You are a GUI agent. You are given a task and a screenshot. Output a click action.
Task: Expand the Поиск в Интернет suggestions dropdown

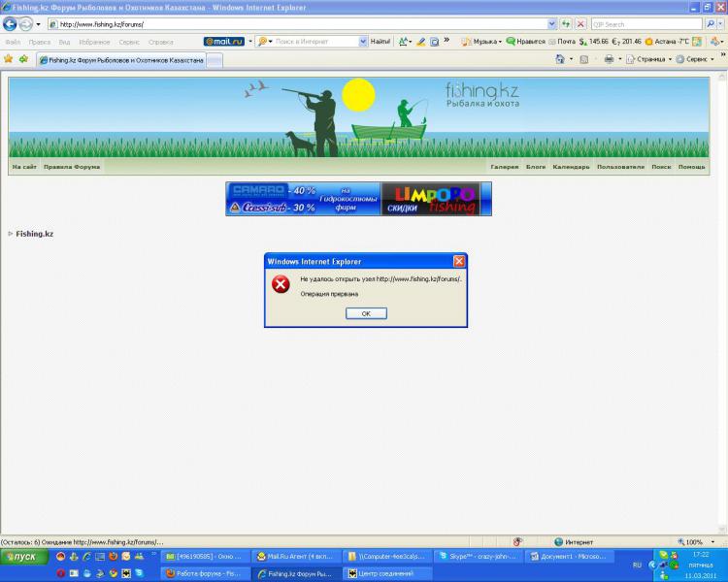click(x=363, y=42)
